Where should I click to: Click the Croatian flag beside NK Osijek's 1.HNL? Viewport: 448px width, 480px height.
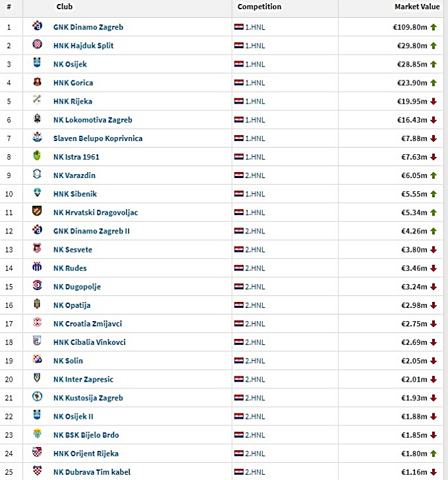238,64
